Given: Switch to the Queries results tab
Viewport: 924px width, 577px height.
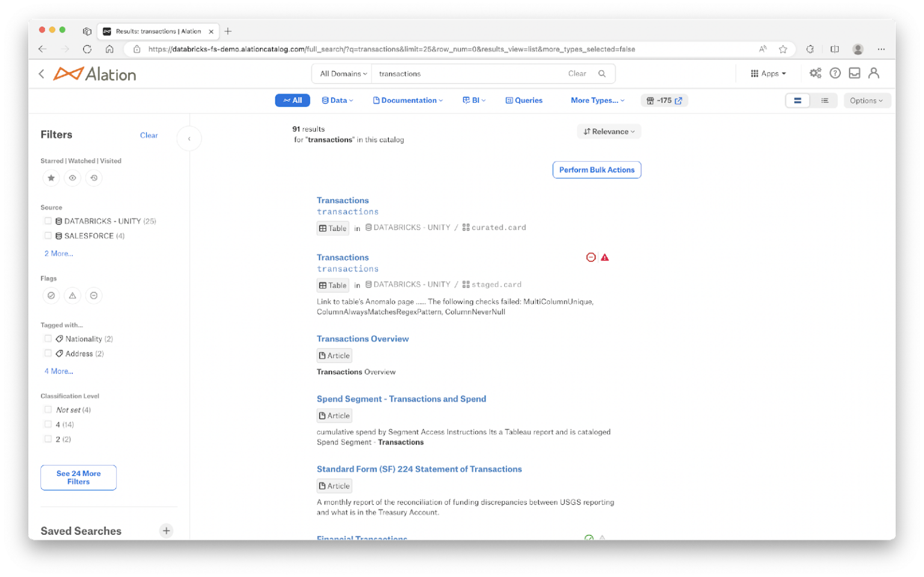Looking at the screenshot, I should 523,100.
